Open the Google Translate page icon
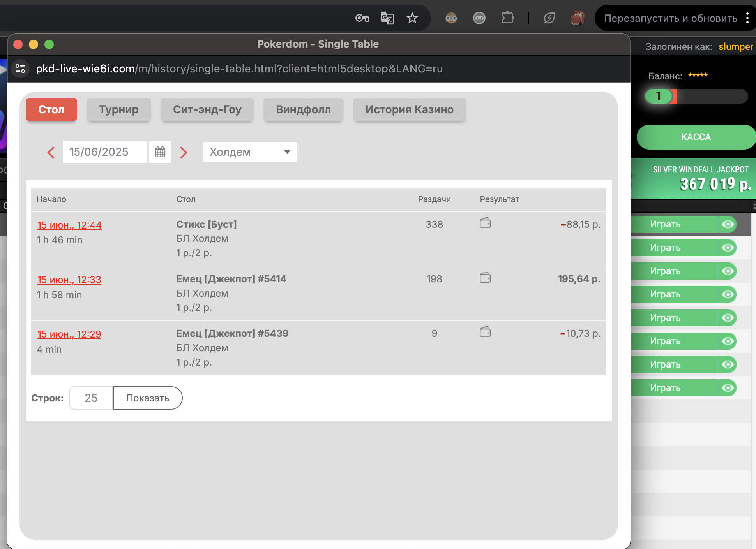756x549 pixels. (x=387, y=18)
